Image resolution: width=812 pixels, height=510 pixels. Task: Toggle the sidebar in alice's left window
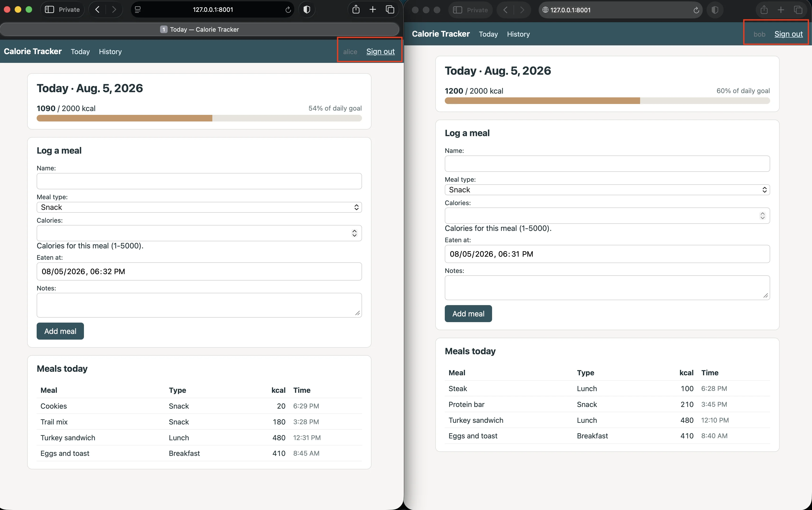[x=50, y=9]
